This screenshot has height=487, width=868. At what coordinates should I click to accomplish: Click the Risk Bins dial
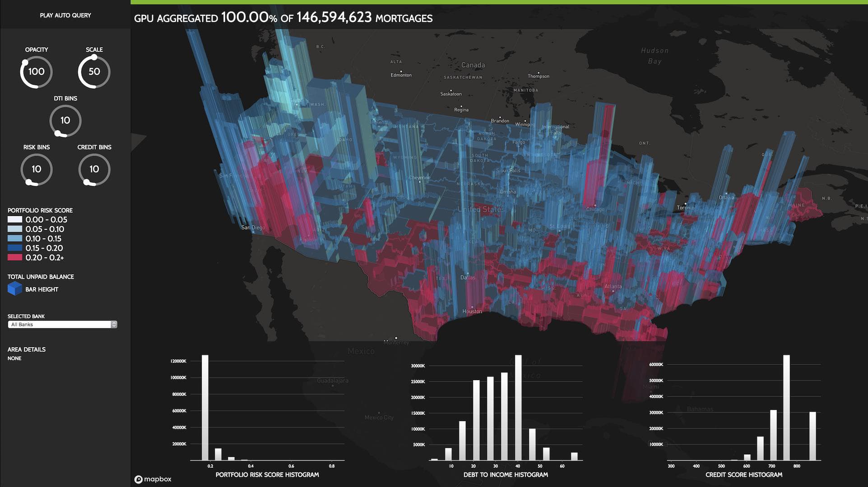pos(36,169)
